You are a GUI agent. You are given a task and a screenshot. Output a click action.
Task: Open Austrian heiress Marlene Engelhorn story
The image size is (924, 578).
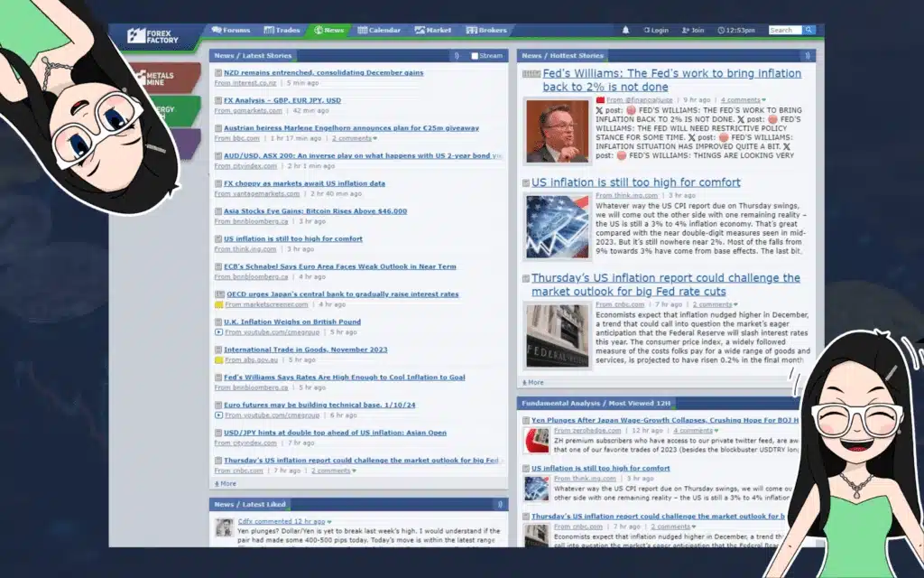coord(351,128)
